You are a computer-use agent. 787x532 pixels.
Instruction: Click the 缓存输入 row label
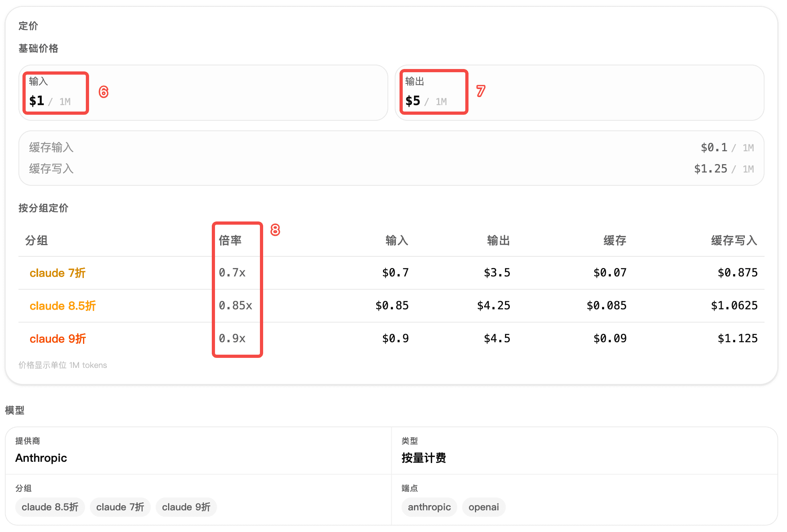coord(51,148)
